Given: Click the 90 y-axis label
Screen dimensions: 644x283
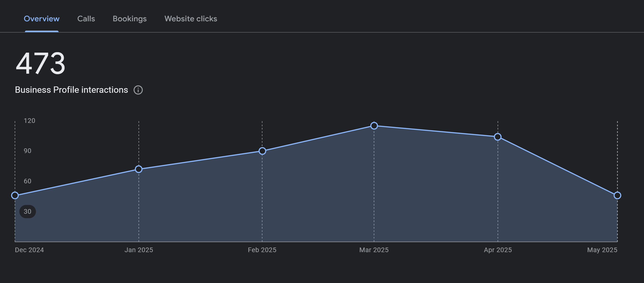Looking at the screenshot, I should point(27,151).
